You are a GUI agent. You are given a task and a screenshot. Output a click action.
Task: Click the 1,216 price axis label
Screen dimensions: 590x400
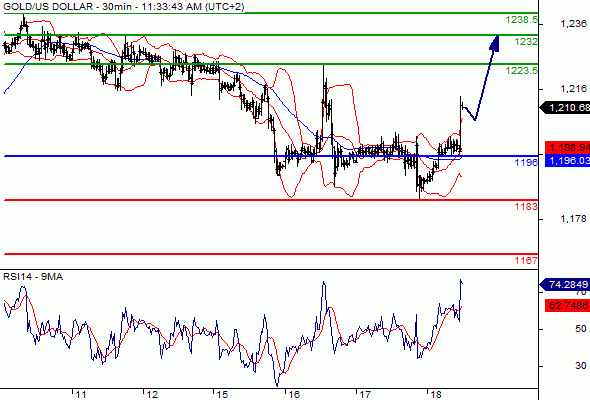(573, 89)
